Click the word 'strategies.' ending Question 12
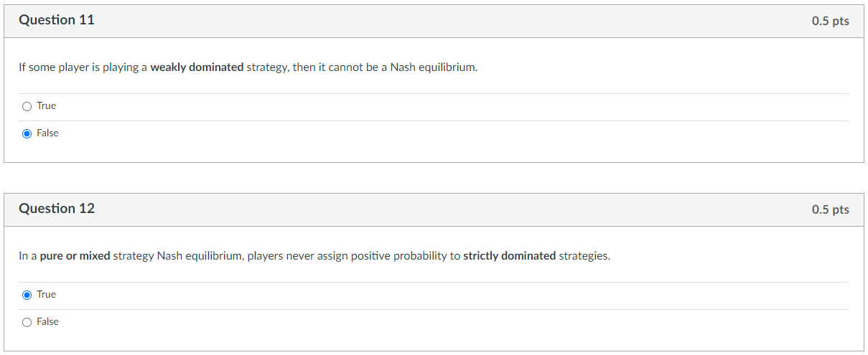Image resolution: width=868 pixels, height=355 pixels. (584, 256)
